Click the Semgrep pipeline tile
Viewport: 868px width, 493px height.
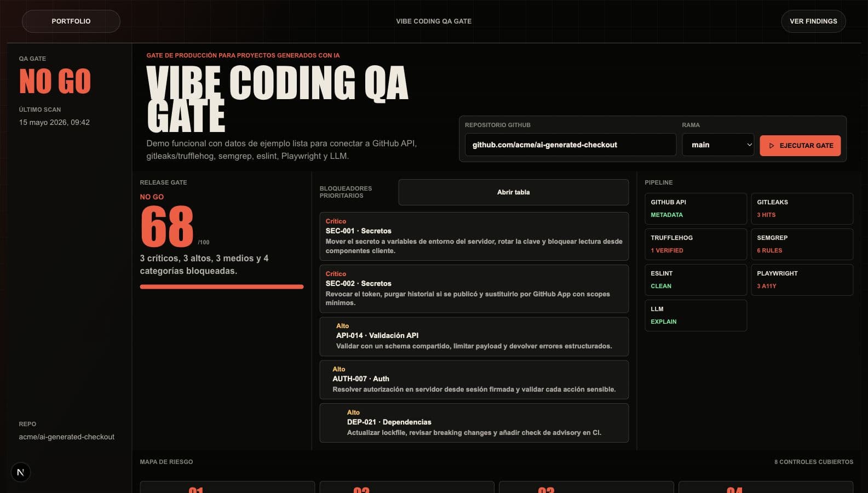(802, 244)
